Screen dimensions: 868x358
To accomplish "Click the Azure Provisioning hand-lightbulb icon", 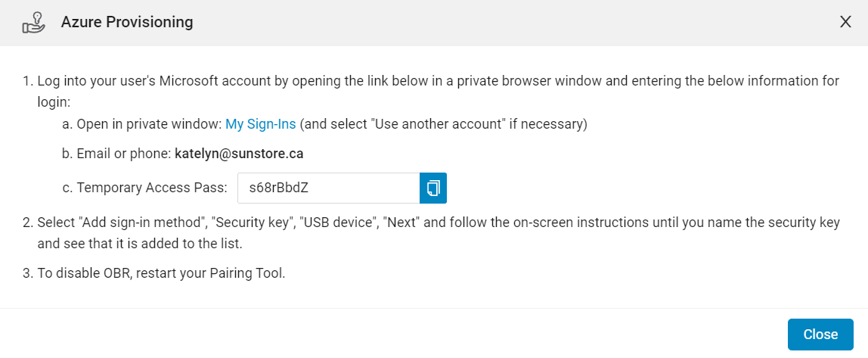I will click(x=34, y=23).
